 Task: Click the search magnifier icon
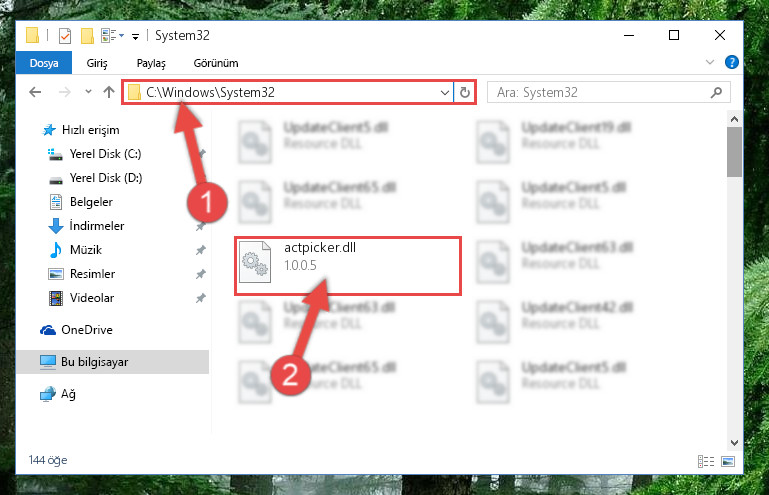pos(716,92)
